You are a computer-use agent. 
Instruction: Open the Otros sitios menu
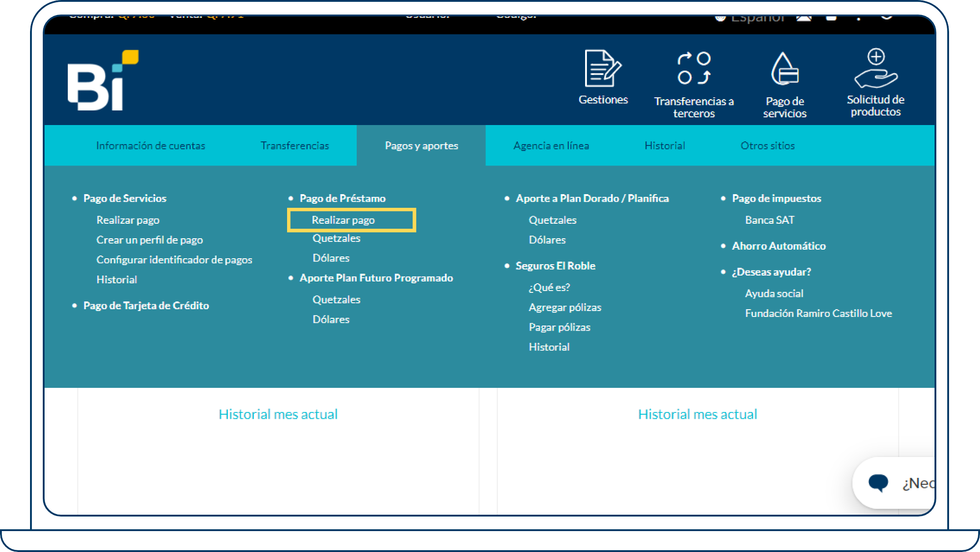point(767,146)
